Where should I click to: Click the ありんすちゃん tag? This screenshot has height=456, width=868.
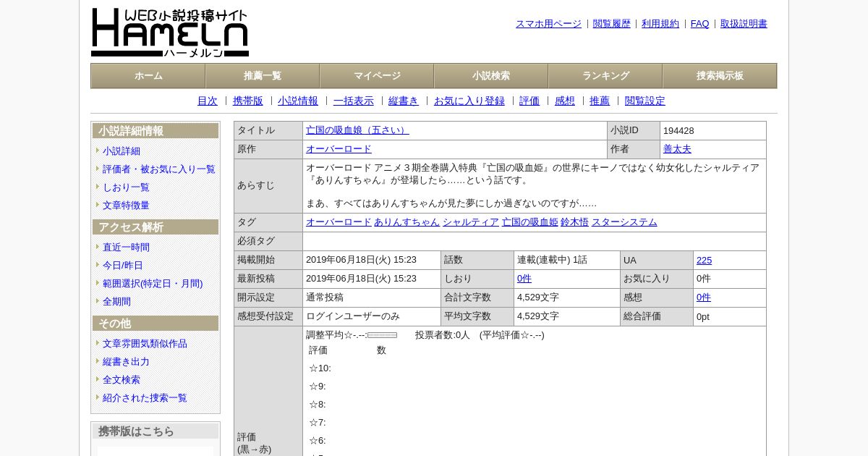(407, 222)
